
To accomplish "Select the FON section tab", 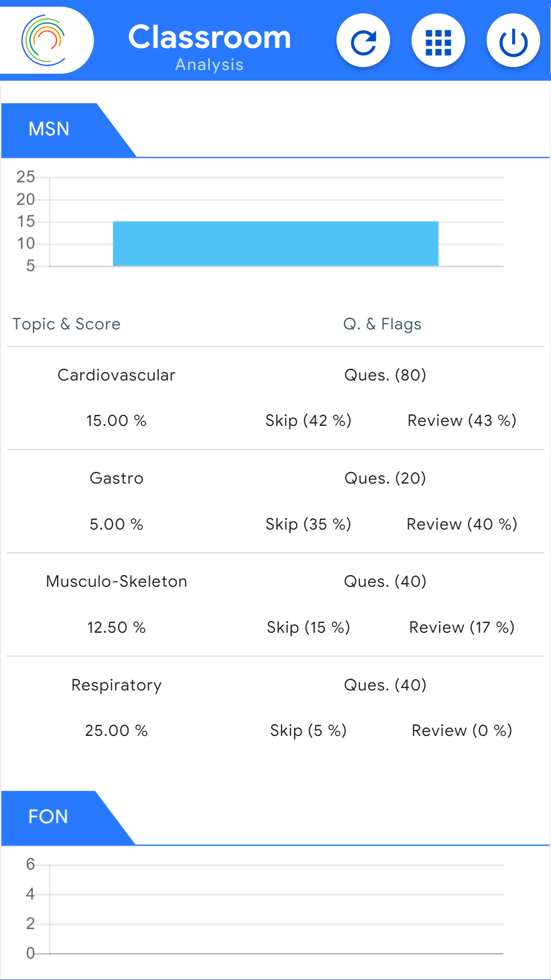I will (x=48, y=817).
